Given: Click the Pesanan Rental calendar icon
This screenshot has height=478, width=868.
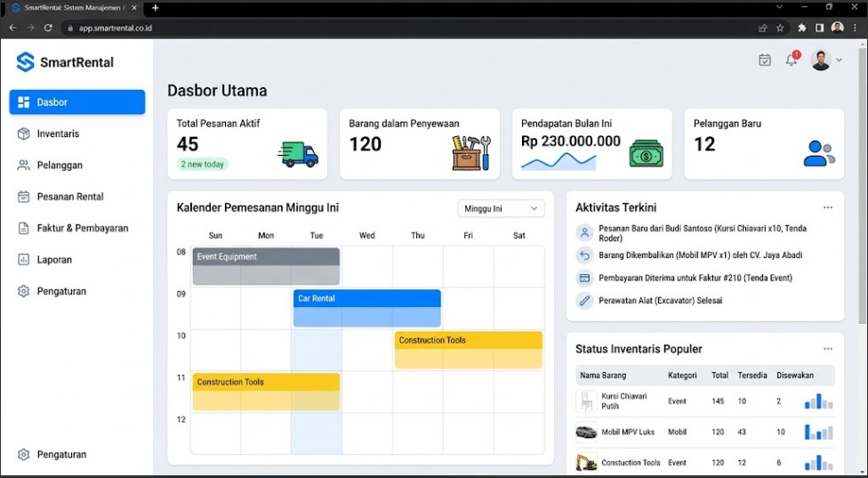Looking at the screenshot, I should pyautogui.click(x=23, y=197).
